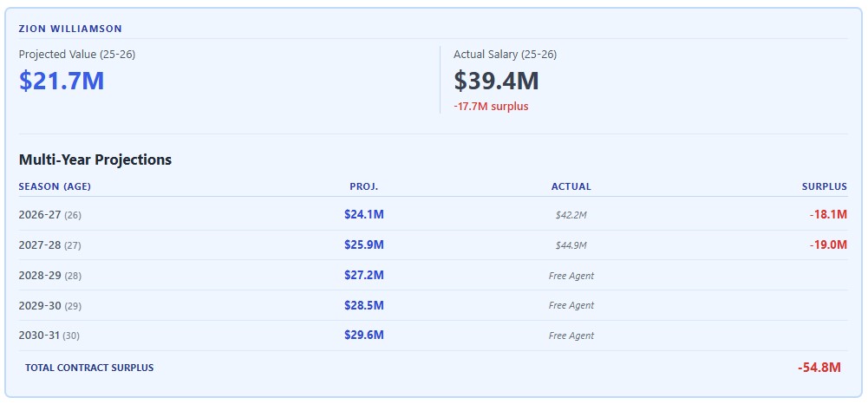The width and height of the screenshot is (868, 404).
Task: Click the -18.1M surplus value
Action: click(828, 214)
